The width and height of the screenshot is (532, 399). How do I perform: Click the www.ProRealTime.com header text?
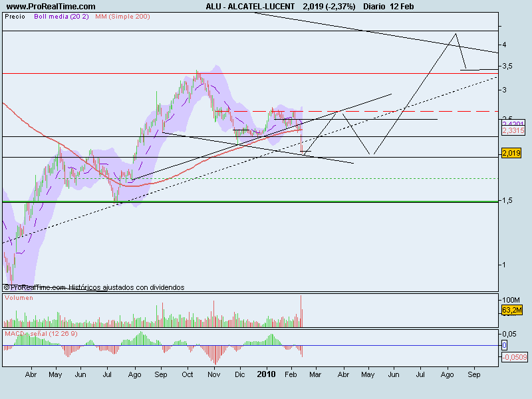tap(51, 7)
